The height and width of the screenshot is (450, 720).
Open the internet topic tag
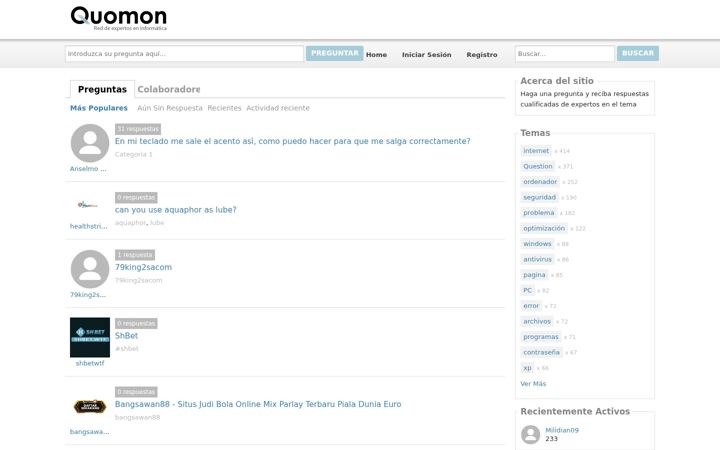(x=536, y=151)
